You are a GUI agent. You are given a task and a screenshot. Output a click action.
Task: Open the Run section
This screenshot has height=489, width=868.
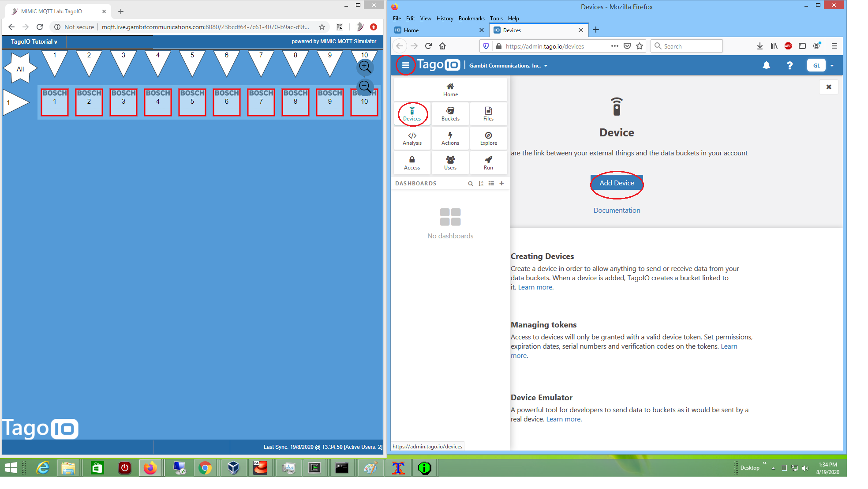[x=488, y=163]
